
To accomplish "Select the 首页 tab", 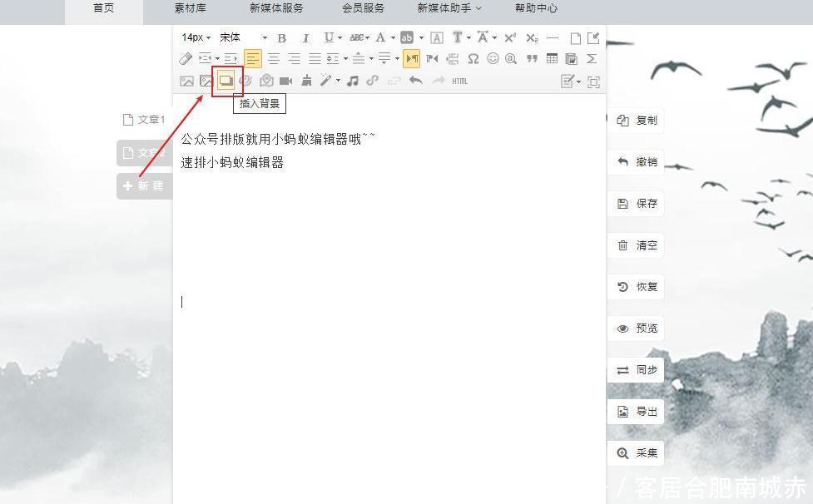I will pyautogui.click(x=103, y=9).
